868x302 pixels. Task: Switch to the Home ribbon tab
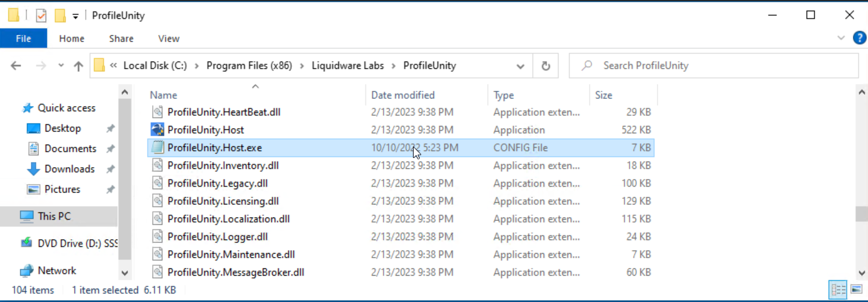point(72,38)
